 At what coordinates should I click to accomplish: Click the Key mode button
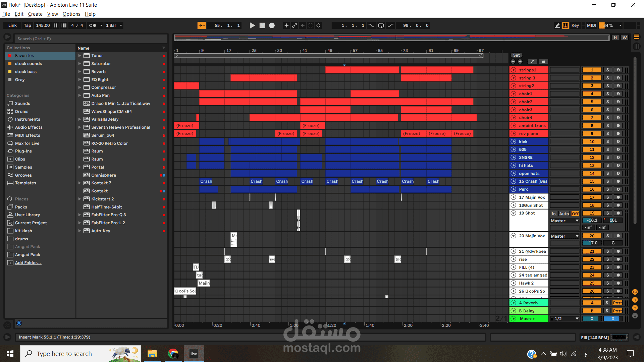575,25
